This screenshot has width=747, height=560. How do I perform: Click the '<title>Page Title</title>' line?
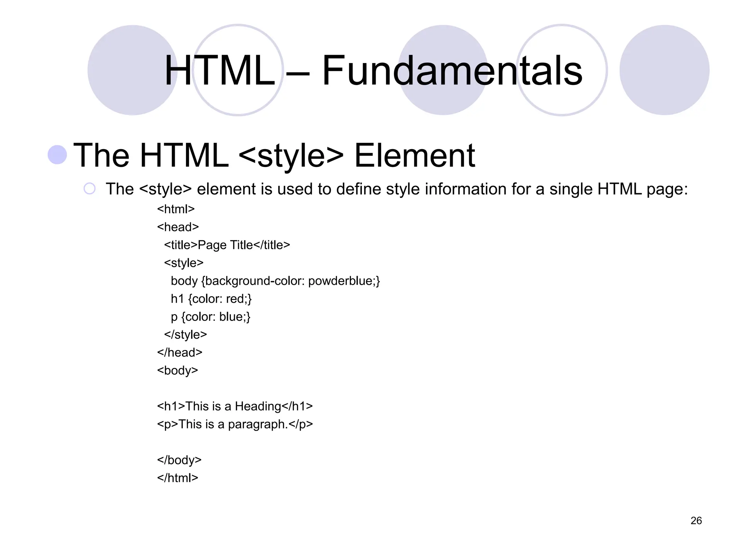pos(227,245)
